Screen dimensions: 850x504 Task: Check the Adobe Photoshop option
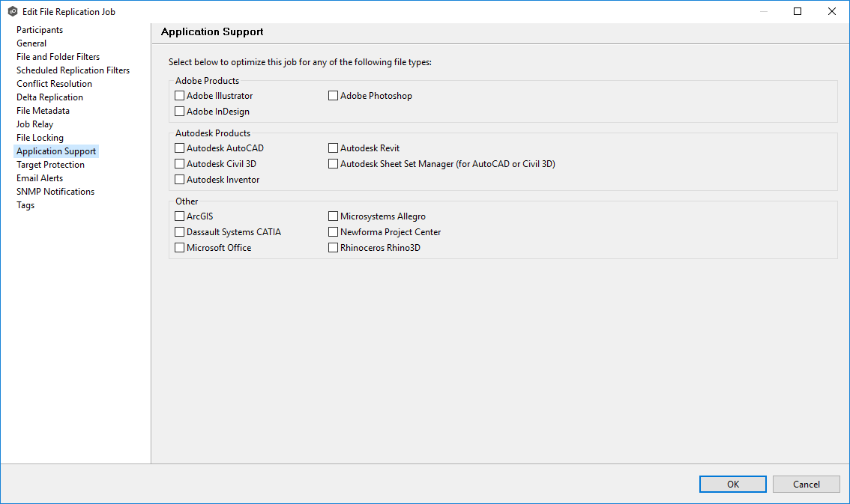click(x=334, y=96)
